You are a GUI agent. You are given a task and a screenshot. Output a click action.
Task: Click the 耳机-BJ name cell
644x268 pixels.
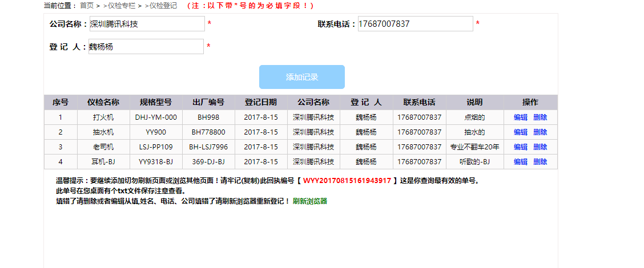[x=103, y=162]
